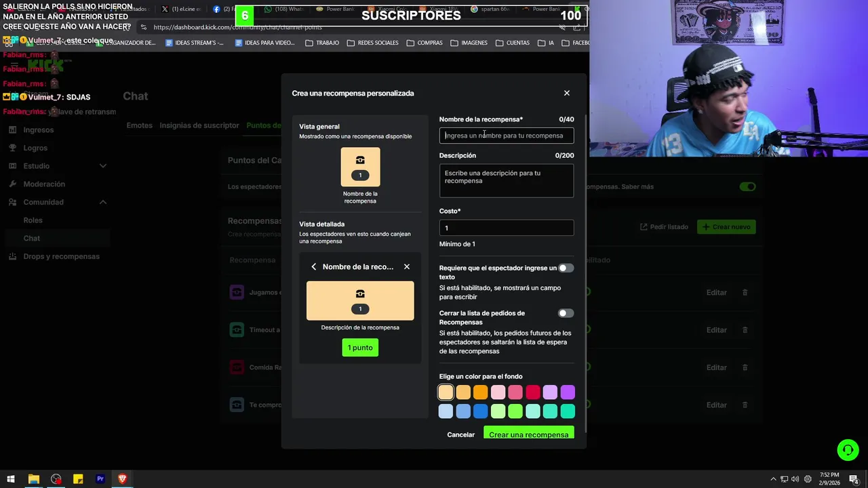Show hidden system tray icons

(x=773, y=479)
